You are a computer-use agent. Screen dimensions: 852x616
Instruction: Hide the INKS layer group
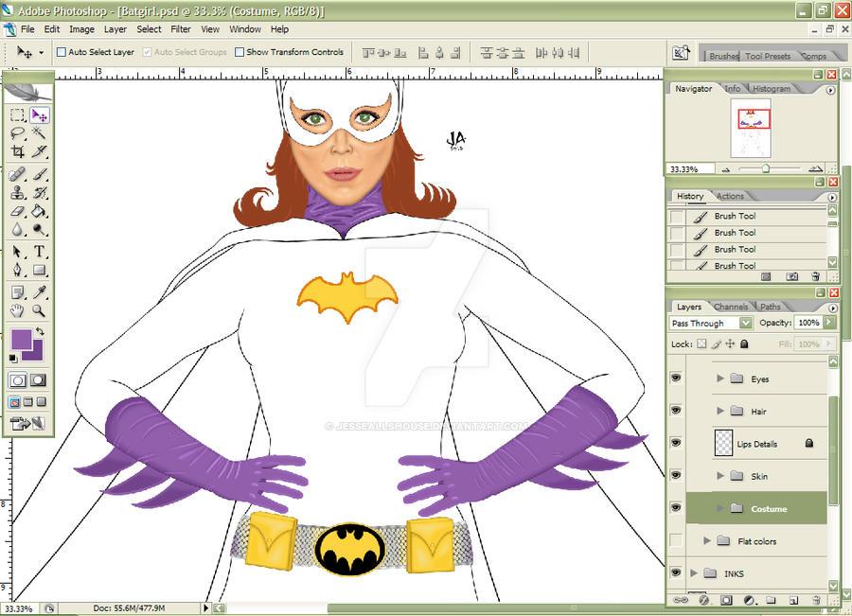pyautogui.click(x=676, y=572)
